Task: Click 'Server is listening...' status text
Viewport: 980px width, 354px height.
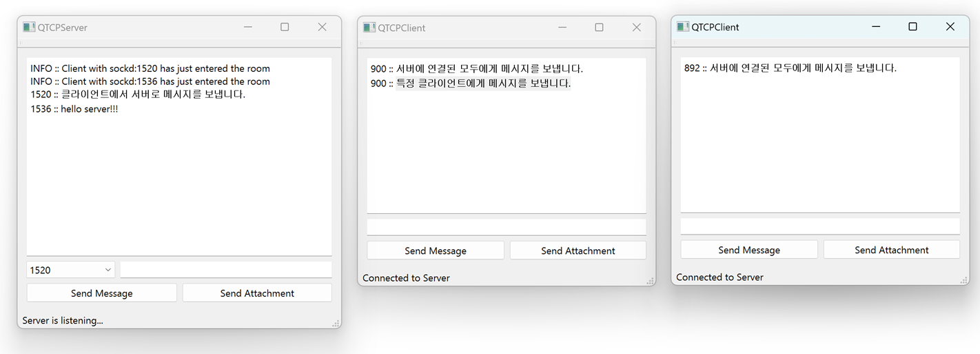Action: [63, 320]
